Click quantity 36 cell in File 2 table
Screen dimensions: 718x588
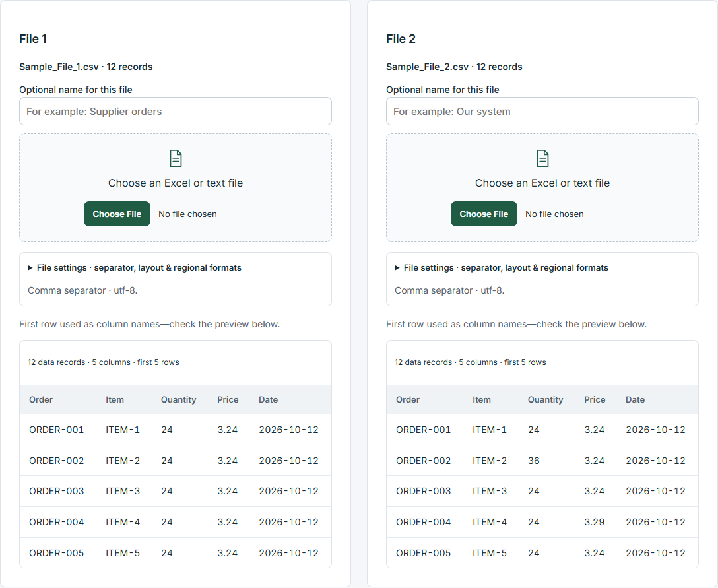tap(533, 461)
